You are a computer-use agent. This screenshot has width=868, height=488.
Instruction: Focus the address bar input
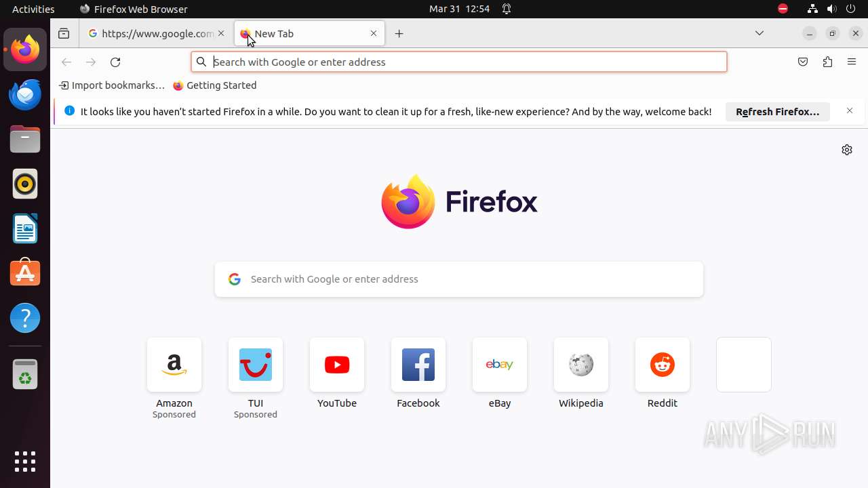pyautogui.click(x=459, y=62)
